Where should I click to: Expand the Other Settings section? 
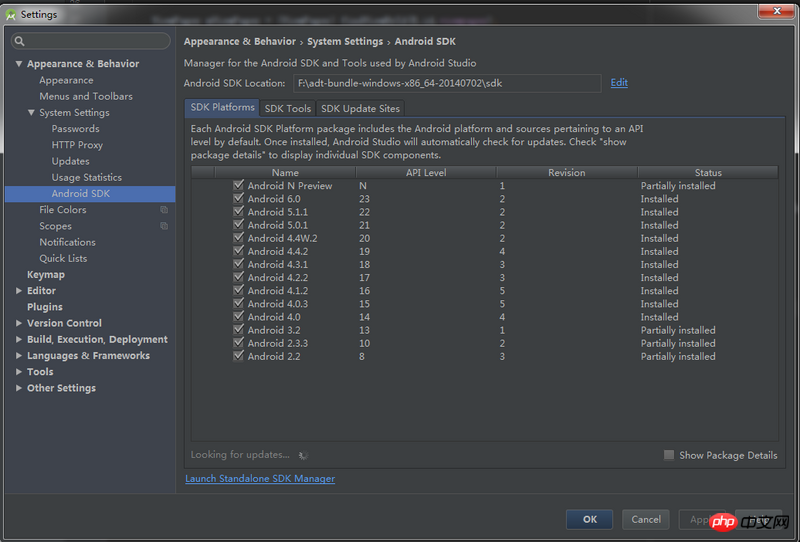(x=19, y=388)
